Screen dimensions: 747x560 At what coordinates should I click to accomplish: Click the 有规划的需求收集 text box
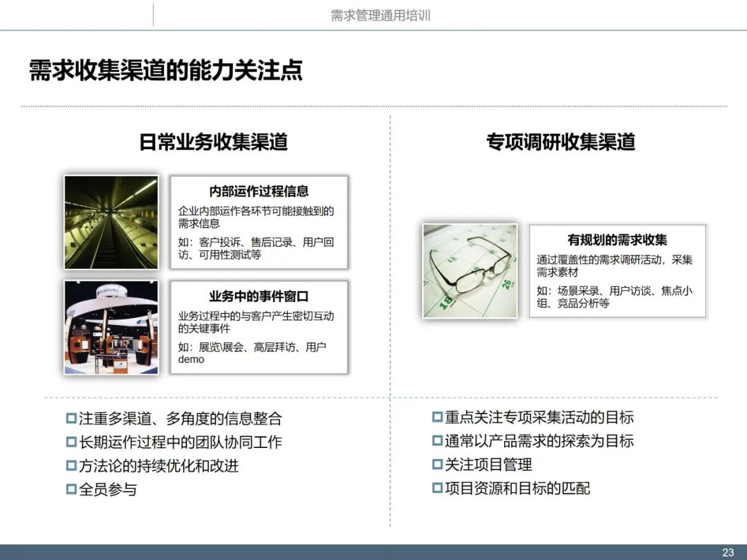[618, 271]
